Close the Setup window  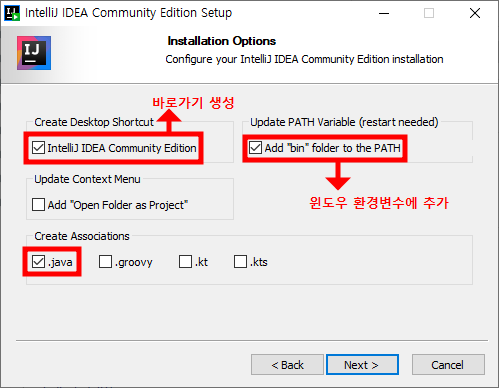475,13
